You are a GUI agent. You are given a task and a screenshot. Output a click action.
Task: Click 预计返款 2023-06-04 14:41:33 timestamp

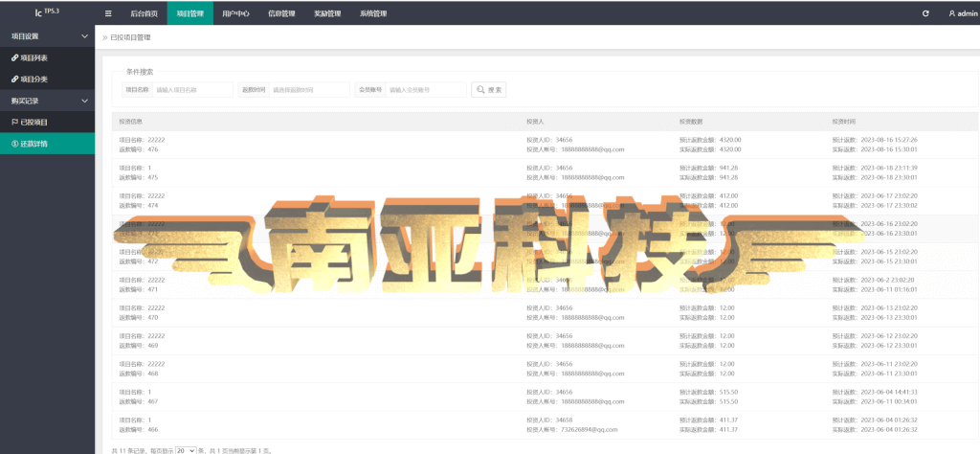tap(889, 392)
